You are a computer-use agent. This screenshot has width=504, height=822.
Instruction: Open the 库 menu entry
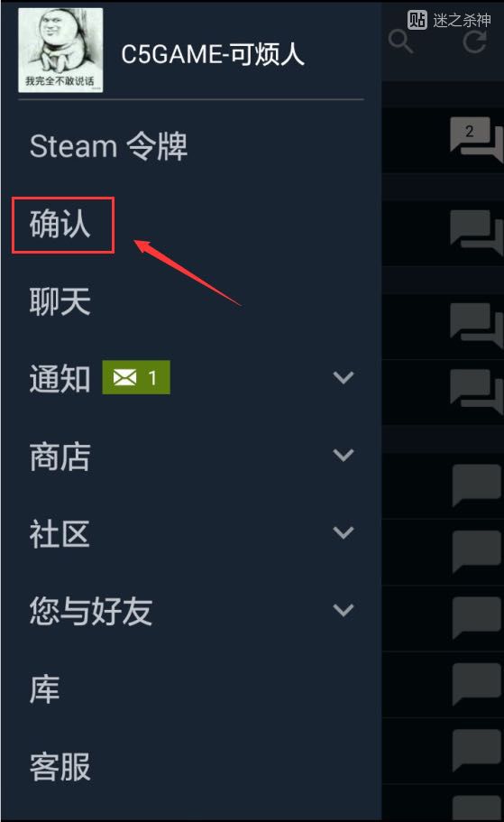[44, 689]
